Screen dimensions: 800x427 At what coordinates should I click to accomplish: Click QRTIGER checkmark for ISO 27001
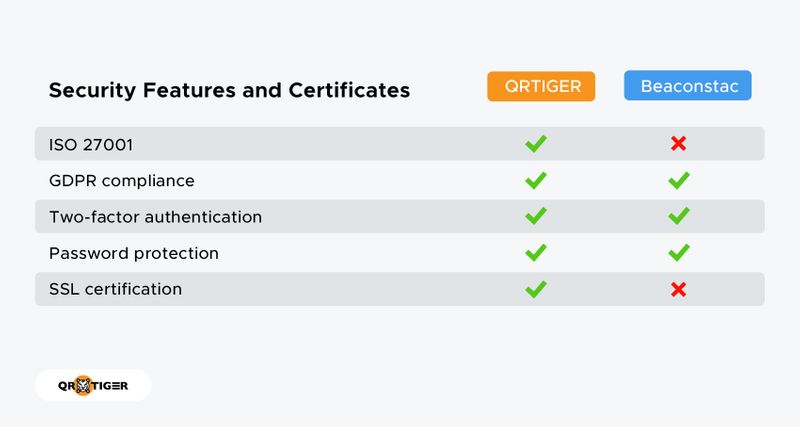pos(536,144)
